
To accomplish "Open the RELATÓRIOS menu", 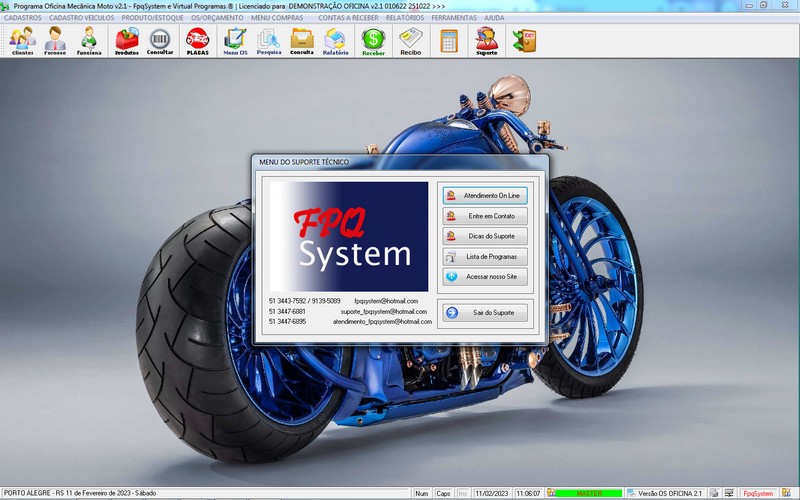I will click(x=405, y=18).
